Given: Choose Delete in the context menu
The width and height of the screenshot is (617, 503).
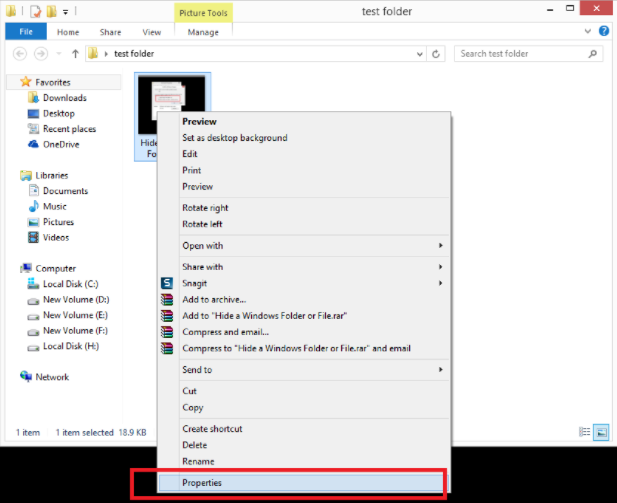Looking at the screenshot, I should (195, 445).
